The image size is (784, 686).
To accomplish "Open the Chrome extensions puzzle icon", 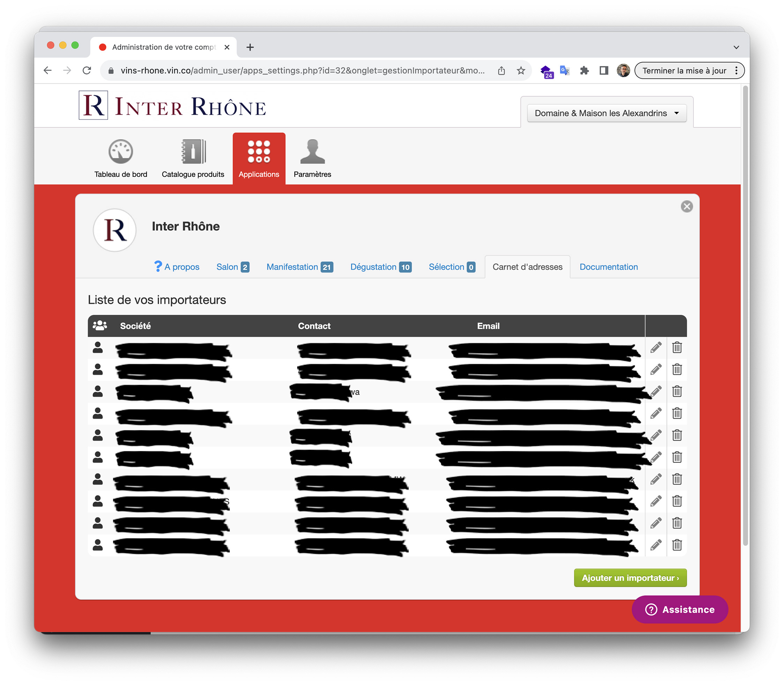I will pyautogui.click(x=584, y=70).
